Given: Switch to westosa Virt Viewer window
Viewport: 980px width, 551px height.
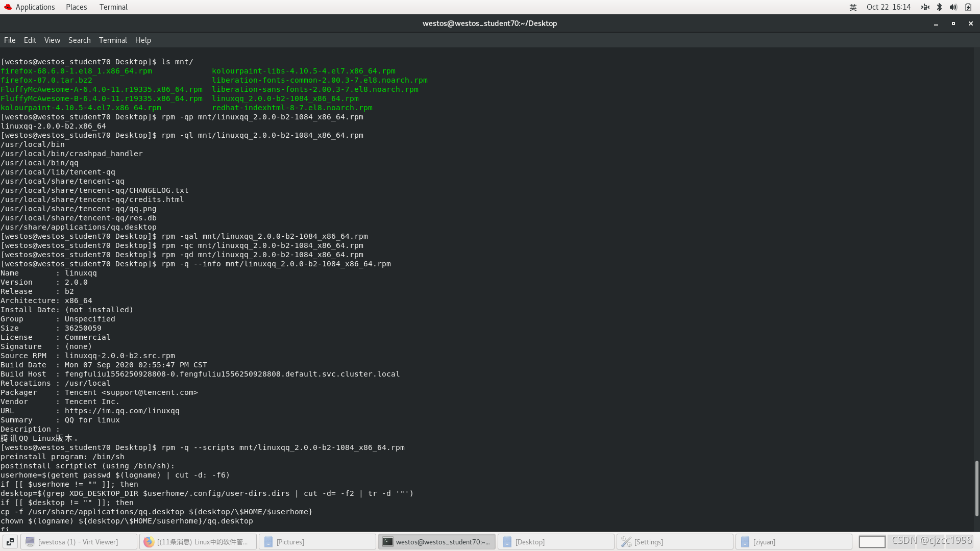Looking at the screenshot, I should coord(79,542).
